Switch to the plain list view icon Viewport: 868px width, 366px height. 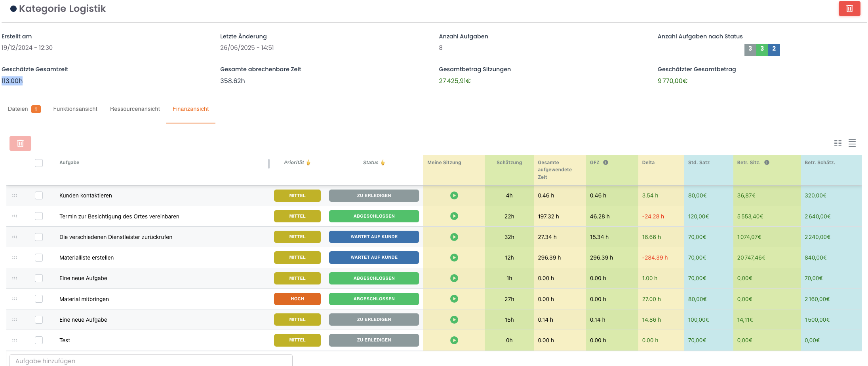[852, 143]
